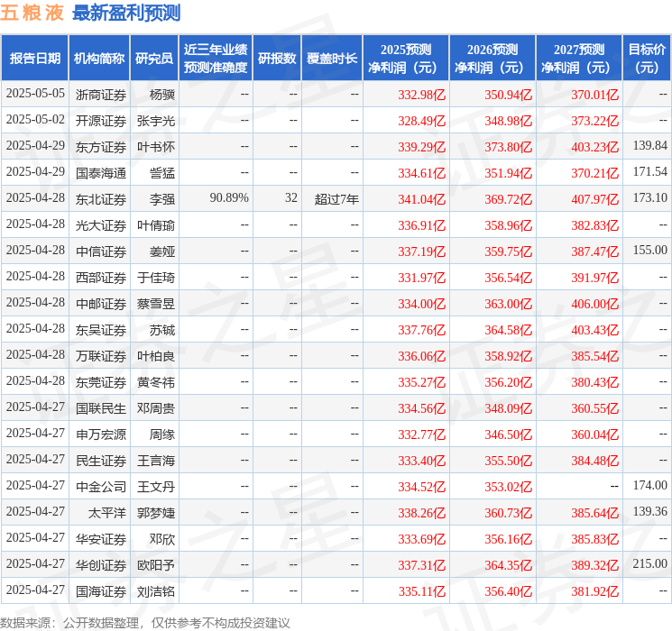The width and height of the screenshot is (672, 631).
Task: Click analyst name 欧阳予
Action: 156,564
